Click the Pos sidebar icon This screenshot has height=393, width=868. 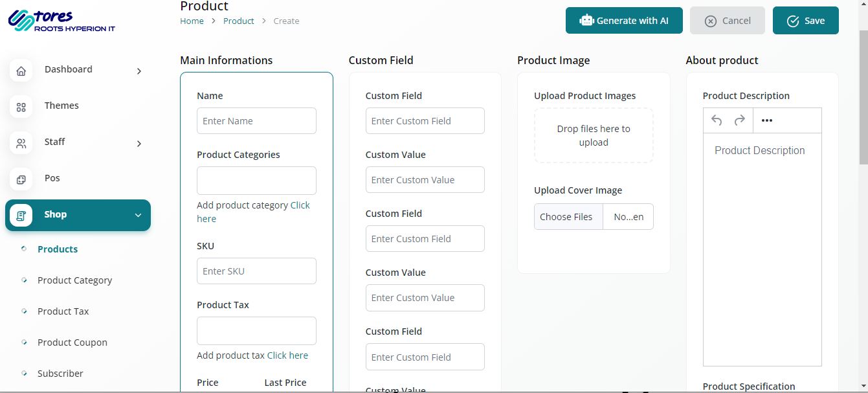[21, 179]
